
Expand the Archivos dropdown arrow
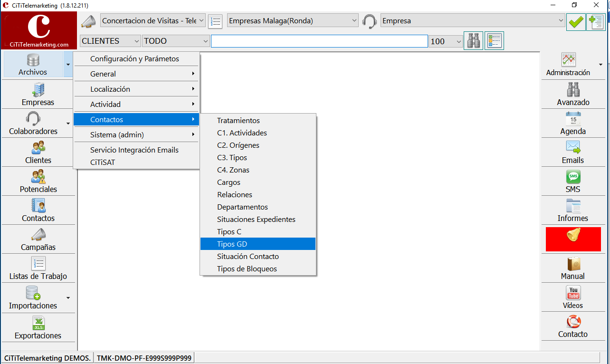68,65
